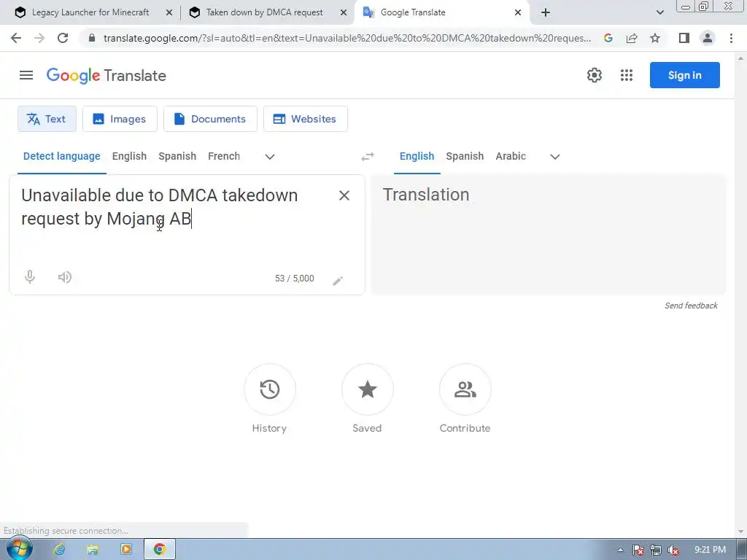Choose Spanish as source language
The width and height of the screenshot is (747, 560).
[177, 156]
